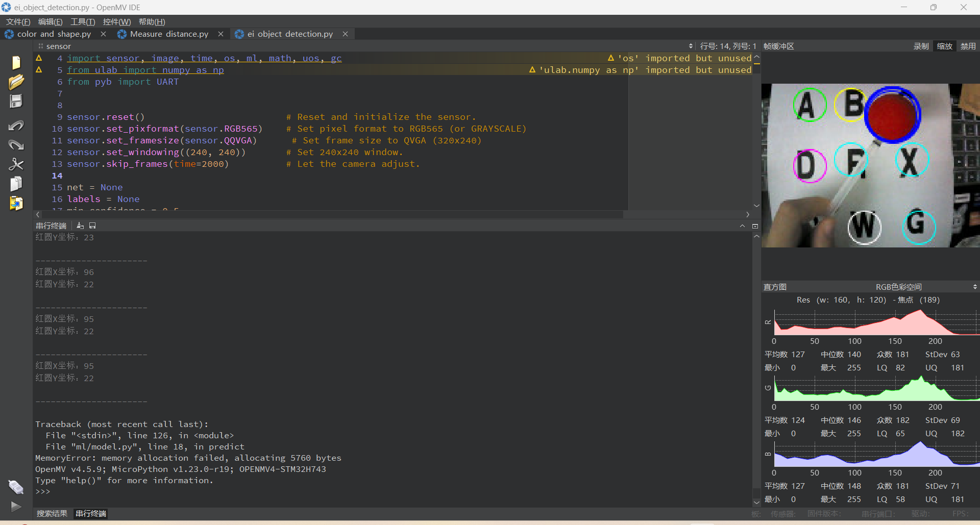Click the New File icon in left toolbar
This screenshot has height=525, width=980.
(x=16, y=63)
